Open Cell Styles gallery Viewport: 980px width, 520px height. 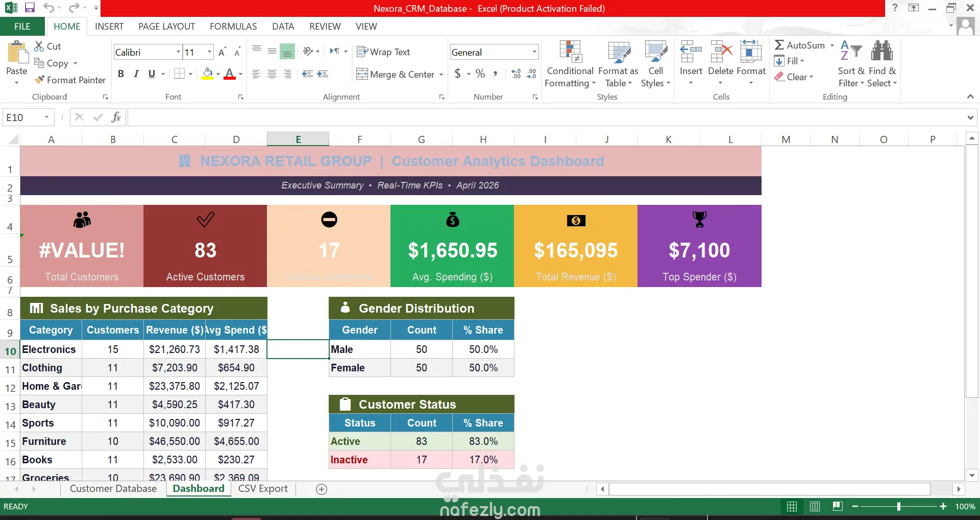[x=655, y=64]
